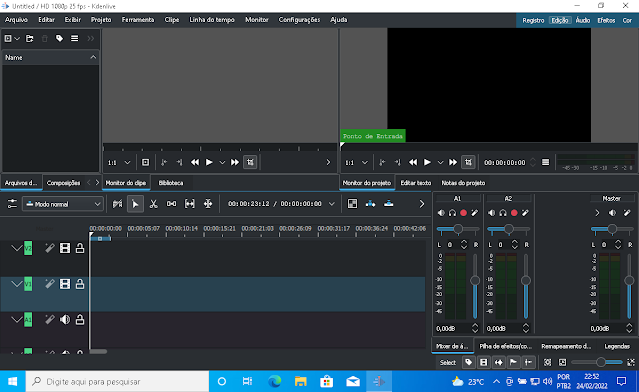Switch to the Áudio workspace layout
The width and height of the screenshot is (639, 392).
583,20
